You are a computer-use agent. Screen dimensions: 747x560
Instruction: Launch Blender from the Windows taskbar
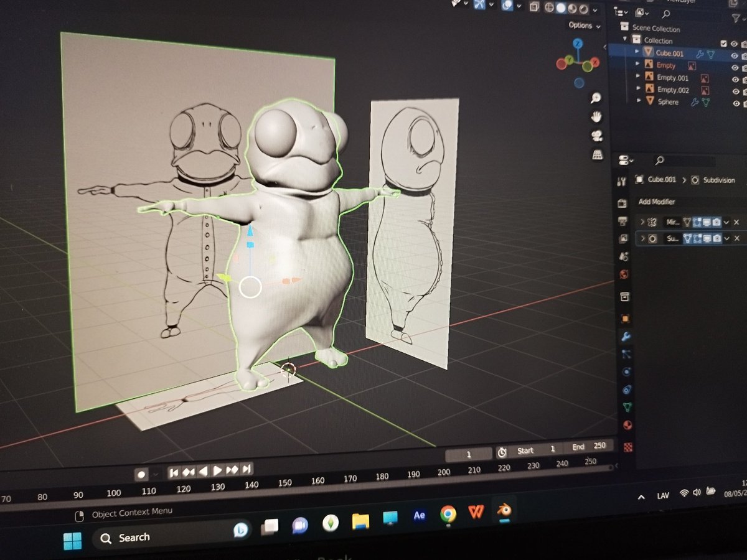(505, 511)
